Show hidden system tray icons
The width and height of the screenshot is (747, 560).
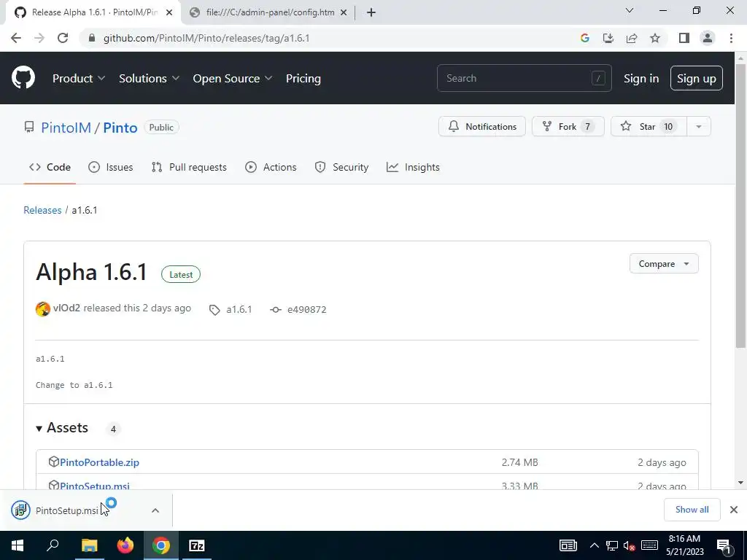coord(594,545)
